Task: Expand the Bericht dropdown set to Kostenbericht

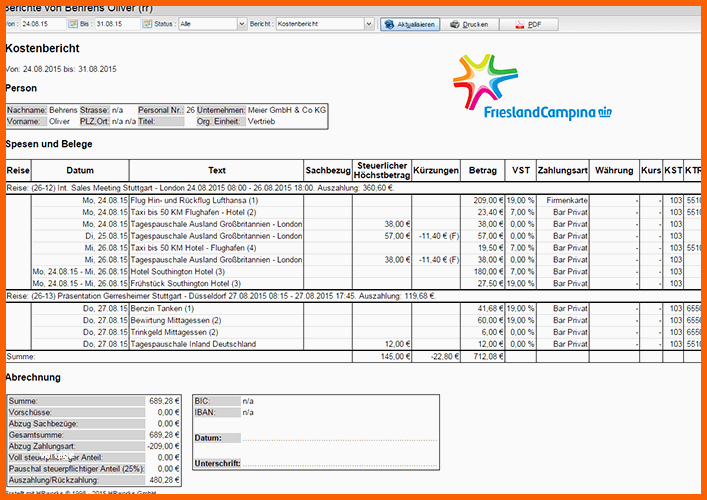Action: [x=369, y=24]
